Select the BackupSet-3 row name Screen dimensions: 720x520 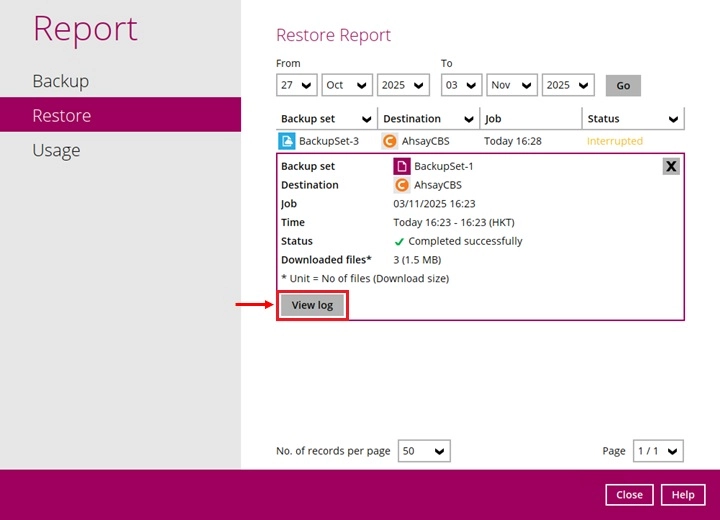click(x=329, y=141)
